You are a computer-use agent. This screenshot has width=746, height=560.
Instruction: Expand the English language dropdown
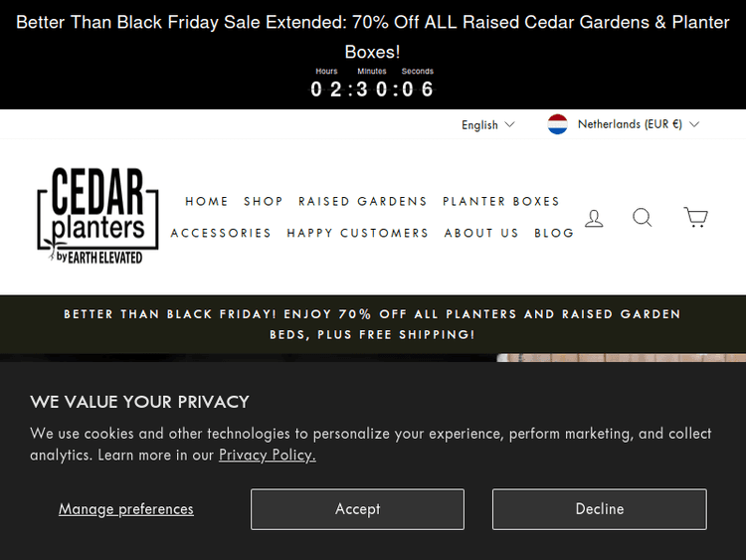tap(487, 124)
